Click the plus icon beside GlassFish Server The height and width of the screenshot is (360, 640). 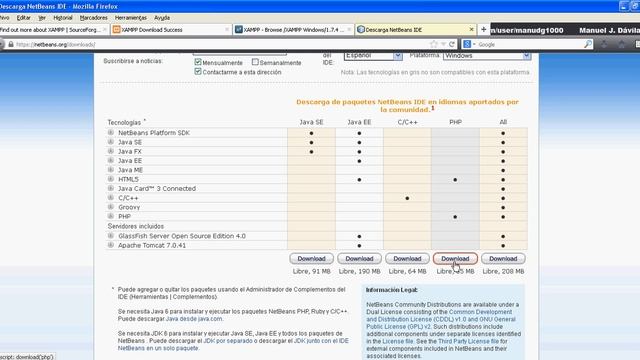111,236
